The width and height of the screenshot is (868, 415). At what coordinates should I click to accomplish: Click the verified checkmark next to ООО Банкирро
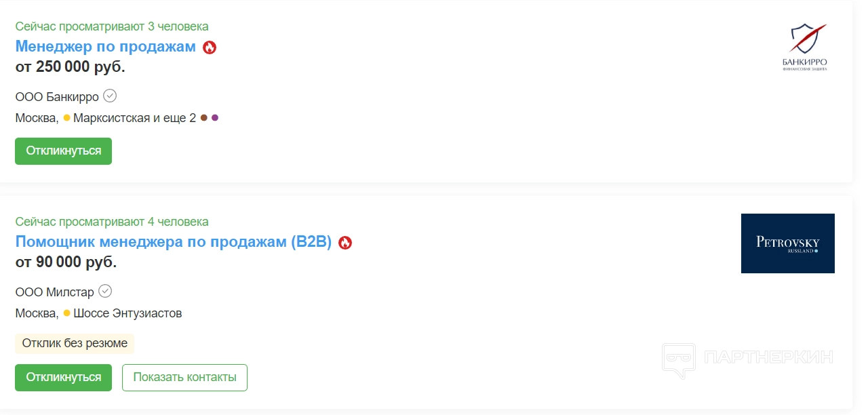point(110,96)
